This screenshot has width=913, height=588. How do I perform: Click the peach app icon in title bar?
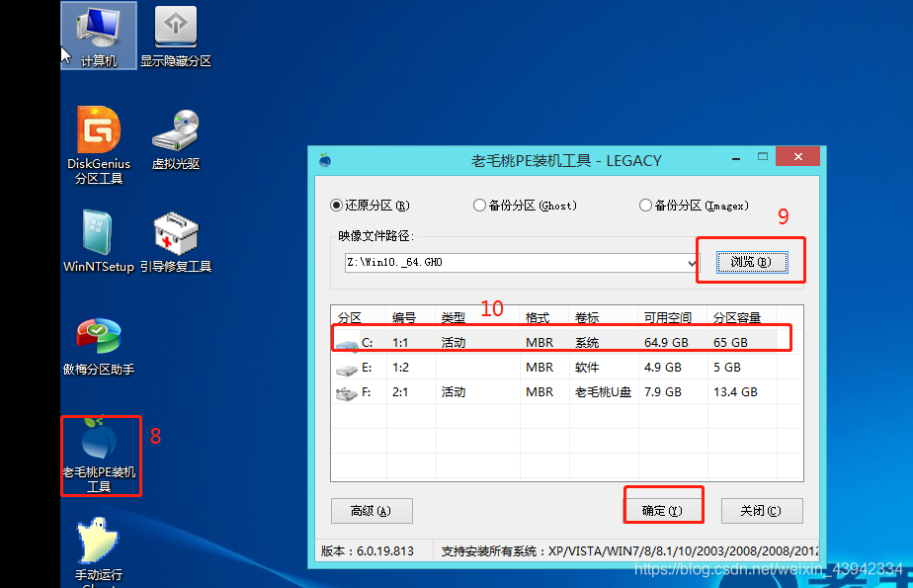click(325, 159)
